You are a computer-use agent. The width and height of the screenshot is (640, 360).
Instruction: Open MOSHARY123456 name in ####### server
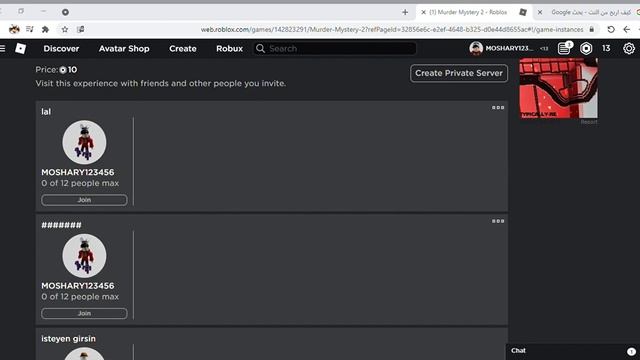pyautogui.click(x=78, y=286)
